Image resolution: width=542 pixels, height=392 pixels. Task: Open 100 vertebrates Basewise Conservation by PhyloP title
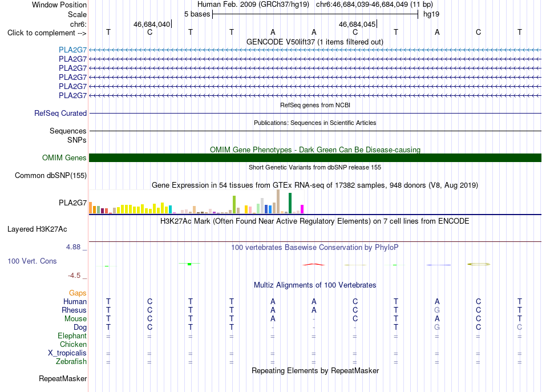315,248
